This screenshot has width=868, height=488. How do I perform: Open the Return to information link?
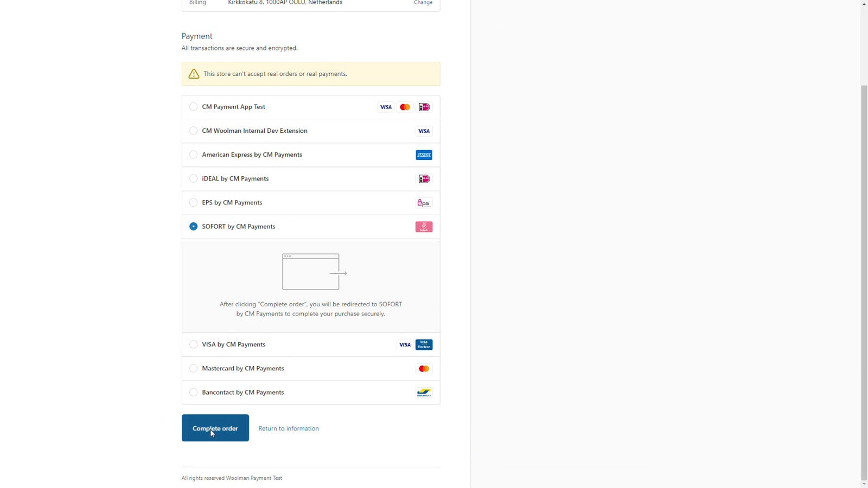point(289,428)
